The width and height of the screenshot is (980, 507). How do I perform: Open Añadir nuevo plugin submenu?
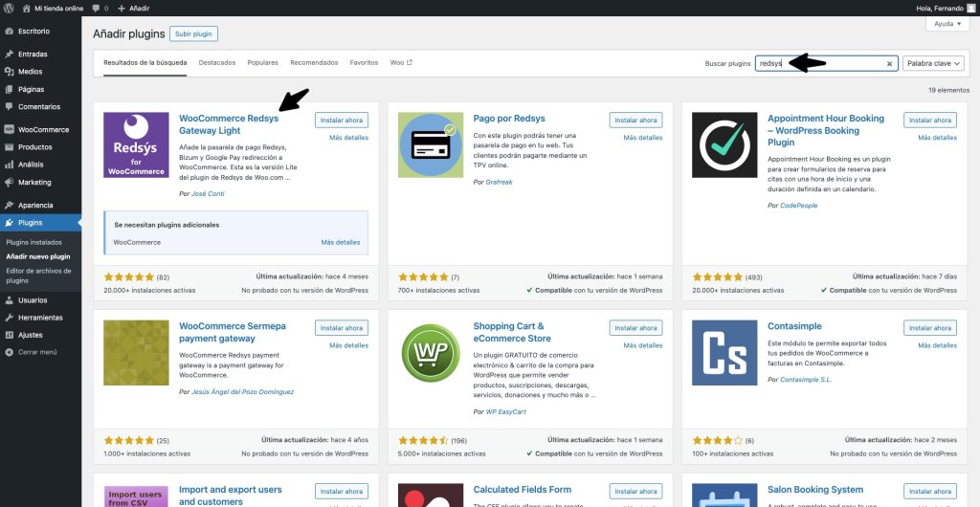click(38, 256)
